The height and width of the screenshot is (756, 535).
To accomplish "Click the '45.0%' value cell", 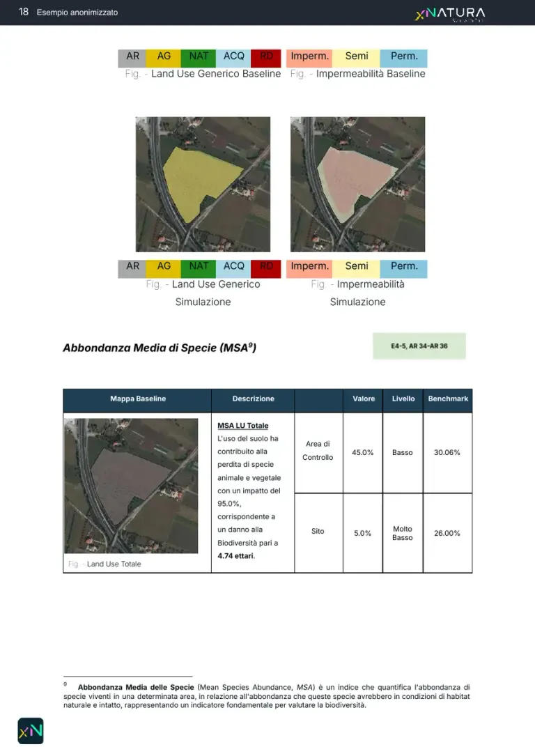I will click(362, 452).
